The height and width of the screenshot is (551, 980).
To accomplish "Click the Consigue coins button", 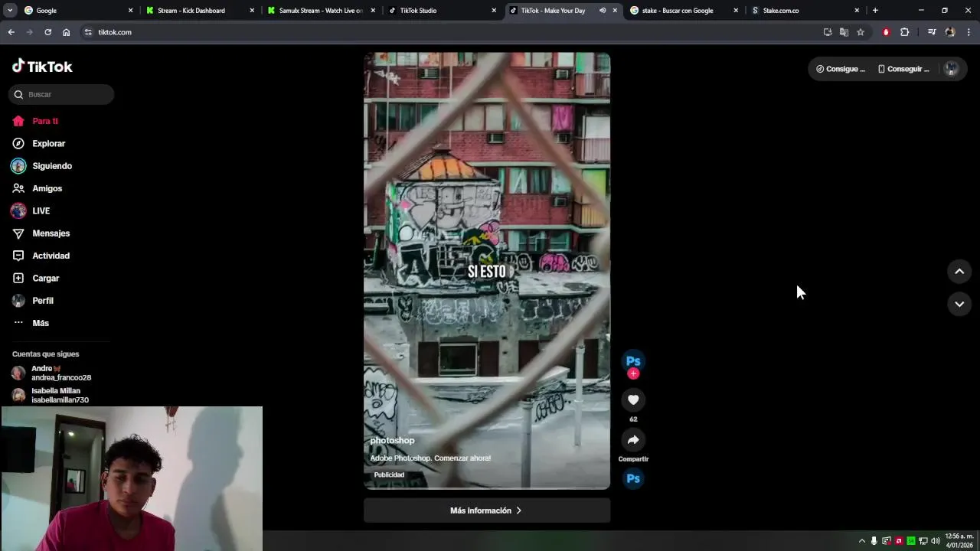I will pyautogui.click(x=841, y=69).
